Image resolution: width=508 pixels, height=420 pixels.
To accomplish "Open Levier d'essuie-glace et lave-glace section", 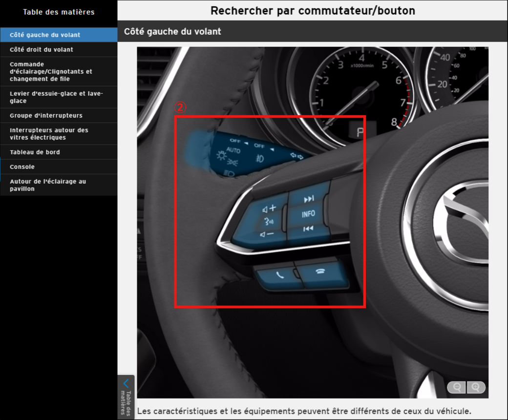I will (56, 97).
